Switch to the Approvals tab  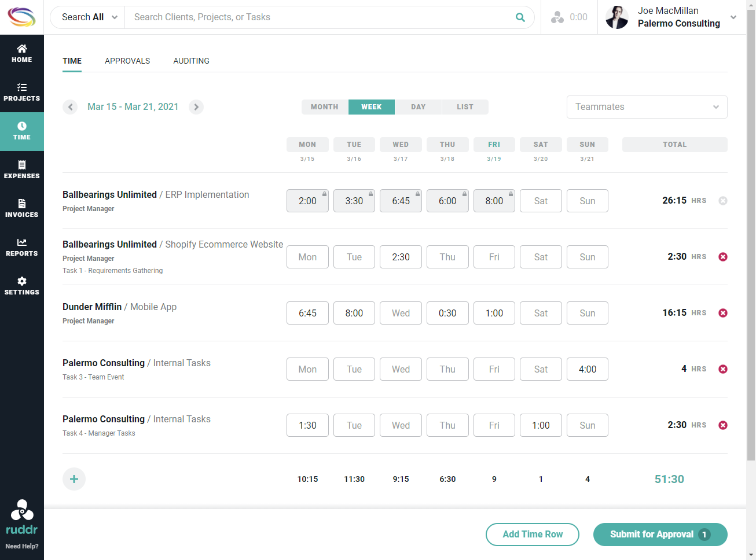(x=127, y=61)
